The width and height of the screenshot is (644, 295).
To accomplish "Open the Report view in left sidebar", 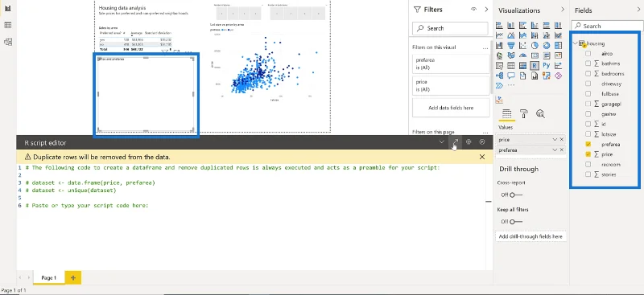I will coord(7,8).
